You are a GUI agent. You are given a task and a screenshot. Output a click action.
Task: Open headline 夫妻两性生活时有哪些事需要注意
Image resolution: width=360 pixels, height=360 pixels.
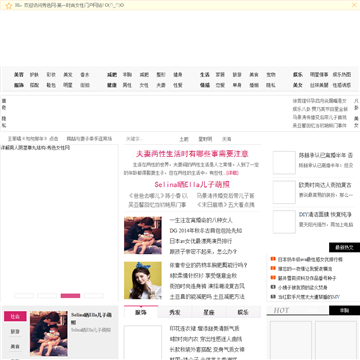pos(192,154)
